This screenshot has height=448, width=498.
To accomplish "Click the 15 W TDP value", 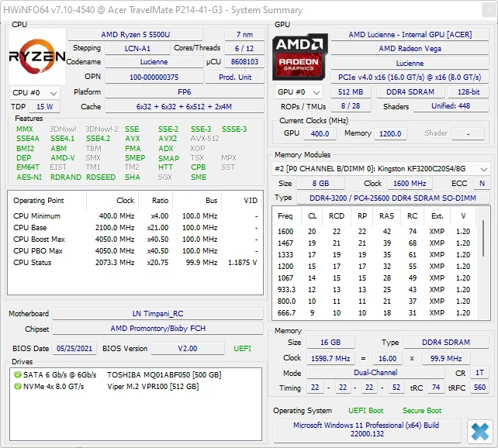I will 44,107.
